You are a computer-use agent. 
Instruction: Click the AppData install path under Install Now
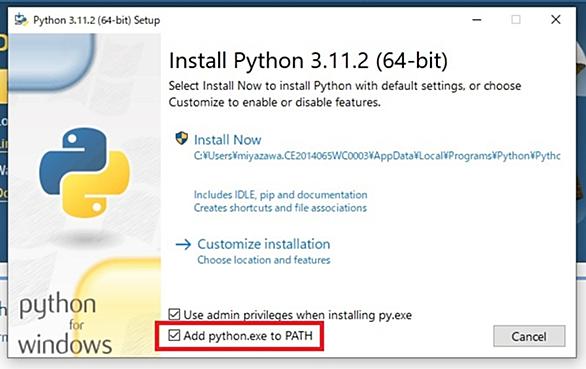pos(377,156)
